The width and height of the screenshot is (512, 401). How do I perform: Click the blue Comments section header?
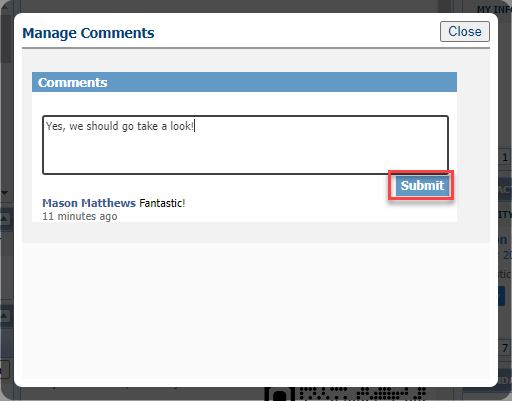coord(244,82)
